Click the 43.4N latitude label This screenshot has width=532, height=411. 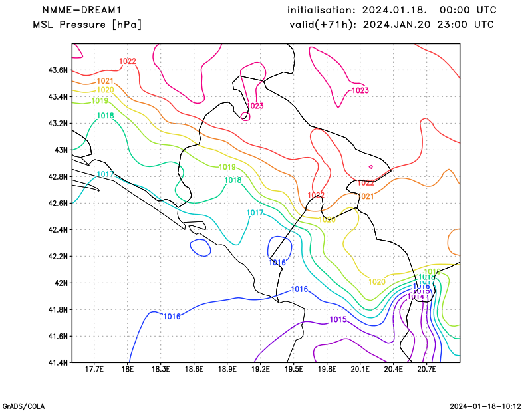[x=58, y=96]
